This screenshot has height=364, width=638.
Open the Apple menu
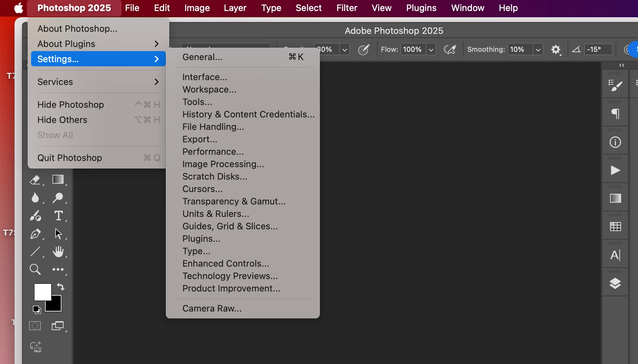pyautogui.click(x=18, y=8)
